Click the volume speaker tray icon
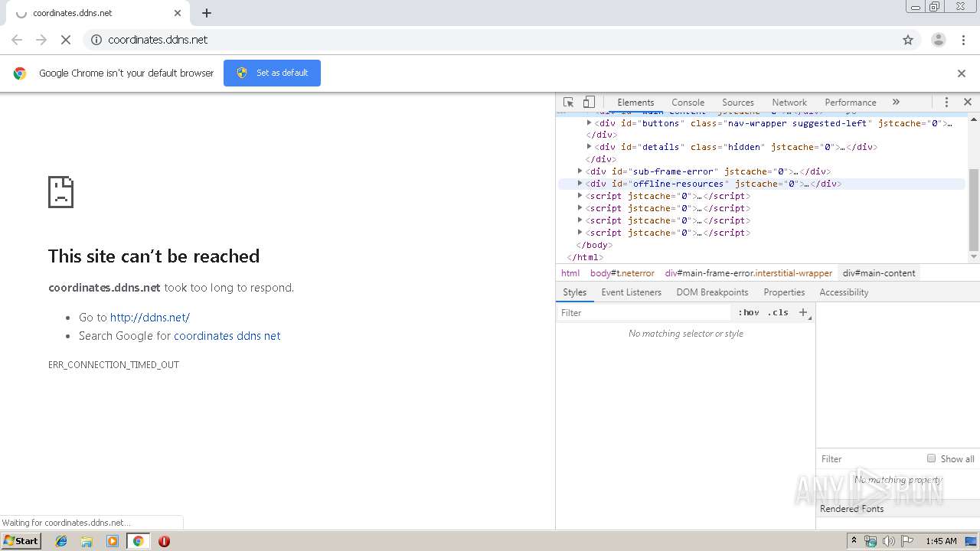This screenshot has height=551, width=980. pyautogui.click(x=889, y=541)
